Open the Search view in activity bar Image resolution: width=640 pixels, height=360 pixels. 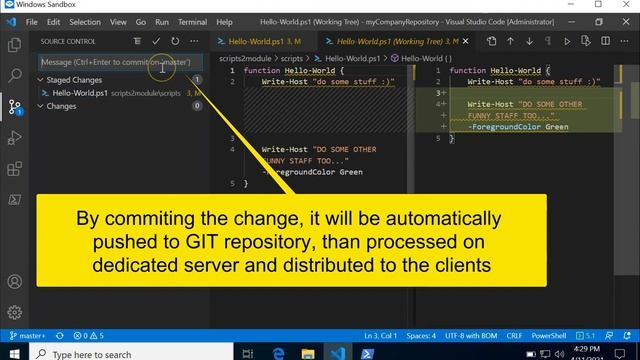(x=15, y=75)
